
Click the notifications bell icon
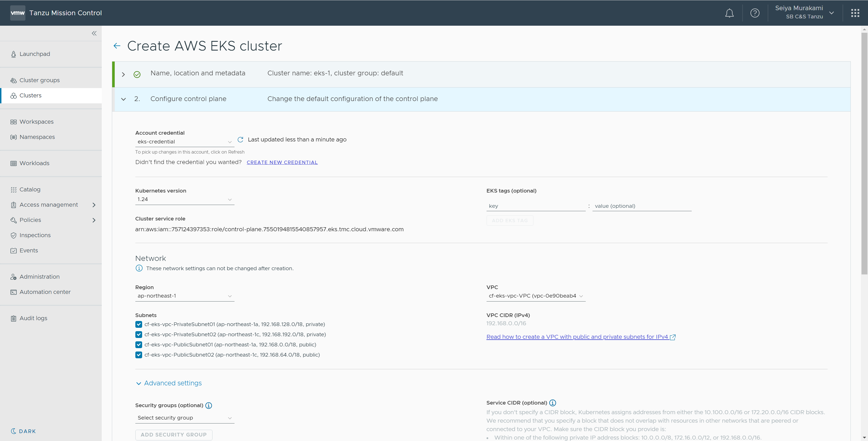coord(729,13)
